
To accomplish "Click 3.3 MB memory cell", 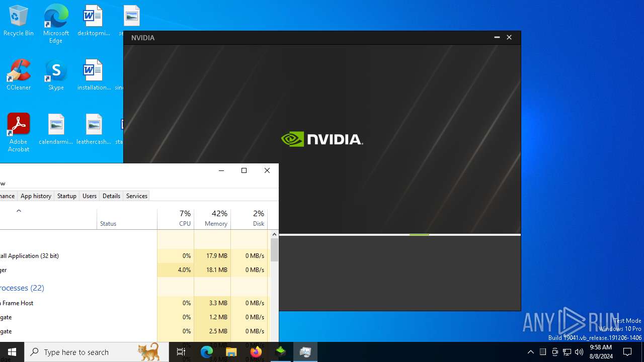I will coord(212,303).
